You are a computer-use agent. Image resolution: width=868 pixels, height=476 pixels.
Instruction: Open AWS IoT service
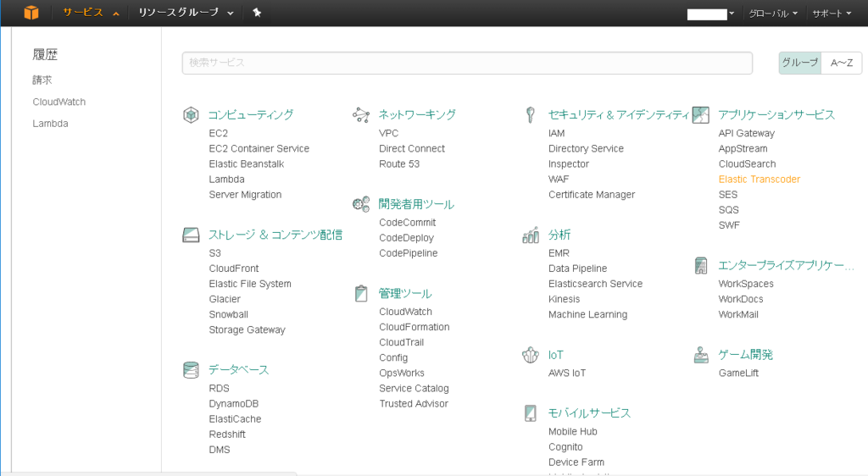(567, 374)
